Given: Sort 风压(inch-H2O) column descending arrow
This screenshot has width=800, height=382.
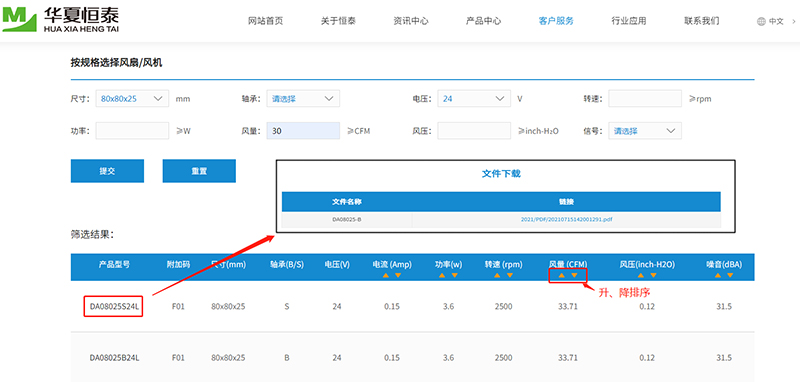Looking at the screenshot, I should coord(653,275).
